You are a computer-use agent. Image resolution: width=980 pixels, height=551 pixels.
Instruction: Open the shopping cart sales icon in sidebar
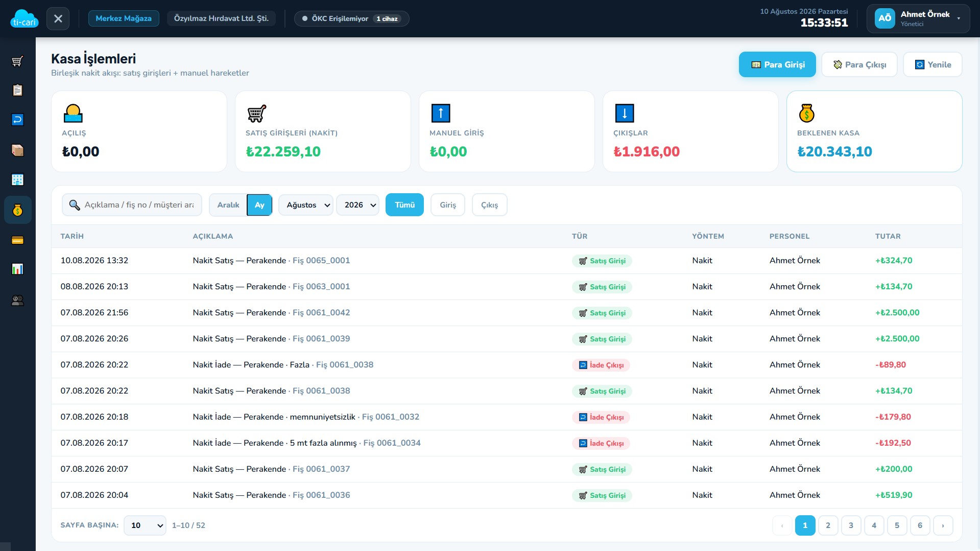(17, 61)
